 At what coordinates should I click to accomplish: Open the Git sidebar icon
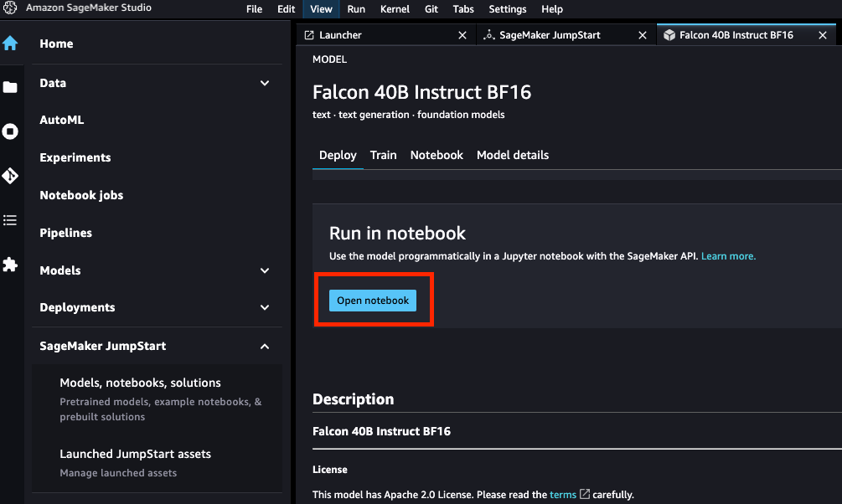pos(10,176)
